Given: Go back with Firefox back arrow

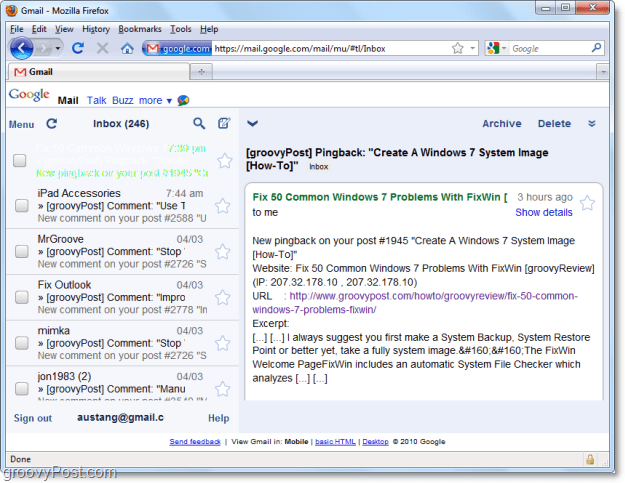Looking at the screenshot, I should tap(22, 48).
